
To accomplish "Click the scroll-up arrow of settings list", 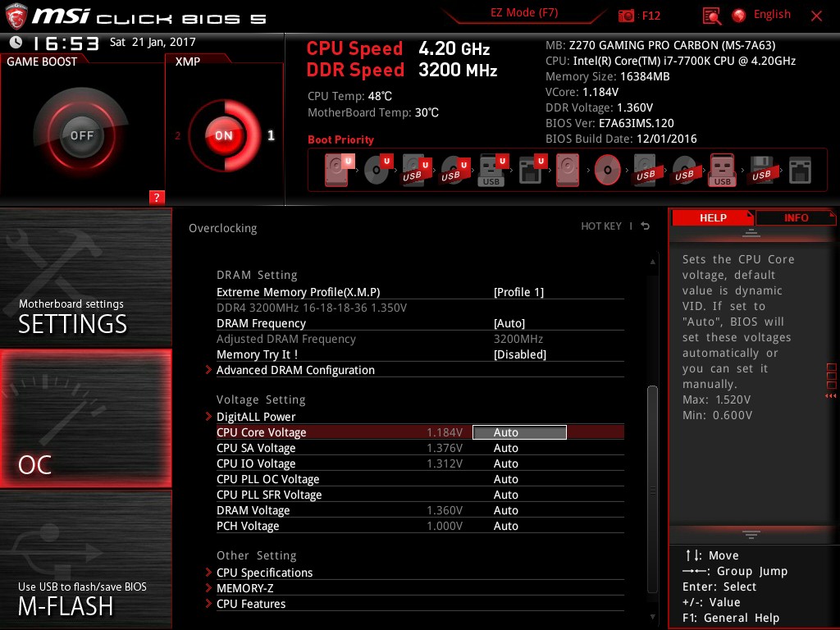I will 652,262.
